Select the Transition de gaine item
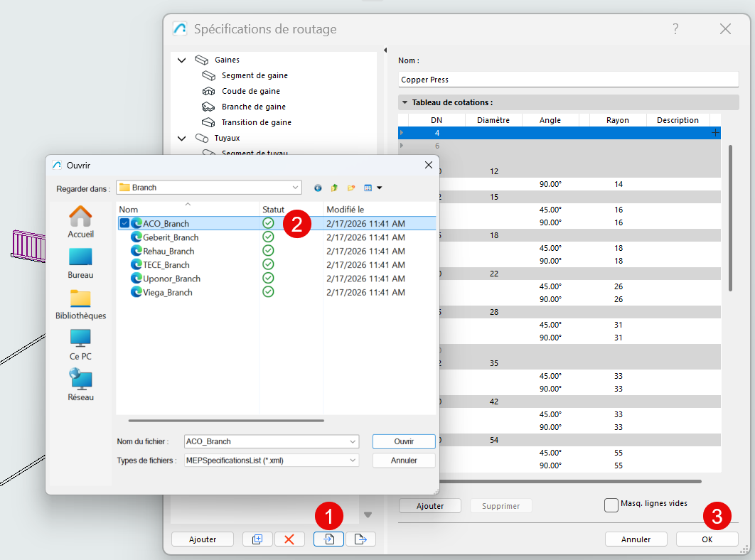The width and height of the screenshot is (755, 560). point(256,122)
